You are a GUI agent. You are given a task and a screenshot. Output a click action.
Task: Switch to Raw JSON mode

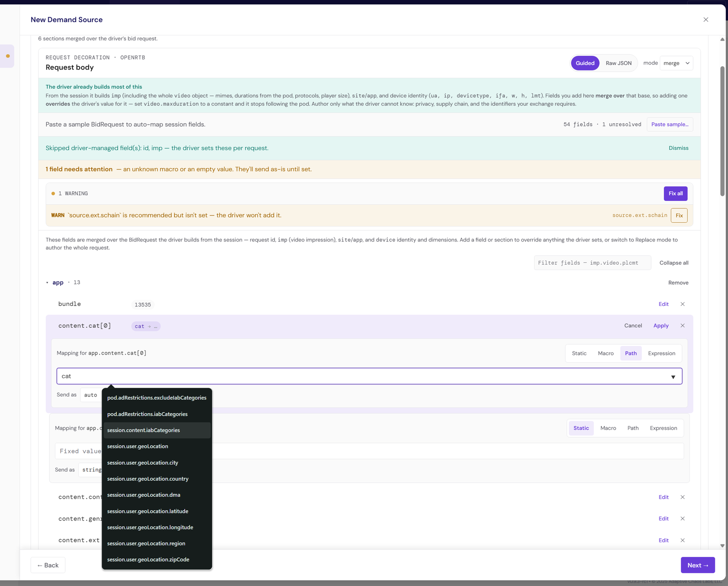coord(618,63)
